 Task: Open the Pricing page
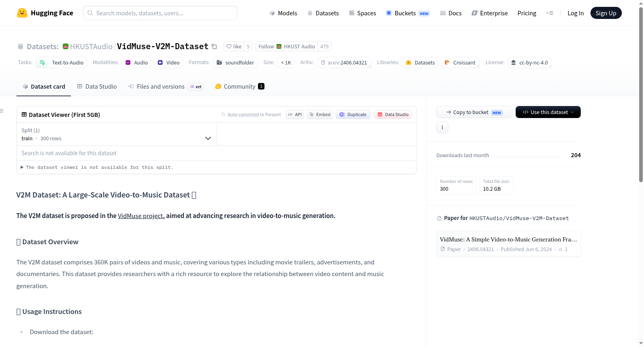tap(527, 13)
